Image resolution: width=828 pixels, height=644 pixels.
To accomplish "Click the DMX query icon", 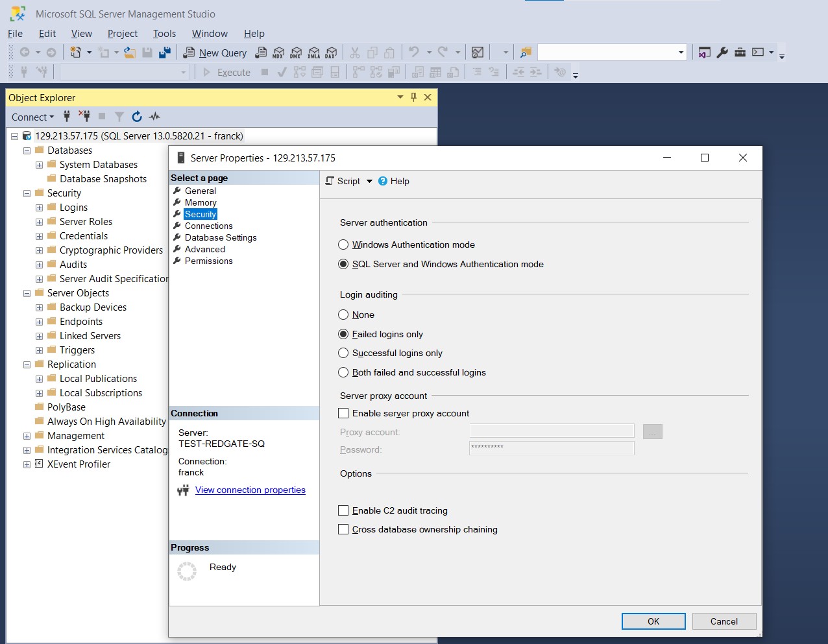I will pos(296,53).
